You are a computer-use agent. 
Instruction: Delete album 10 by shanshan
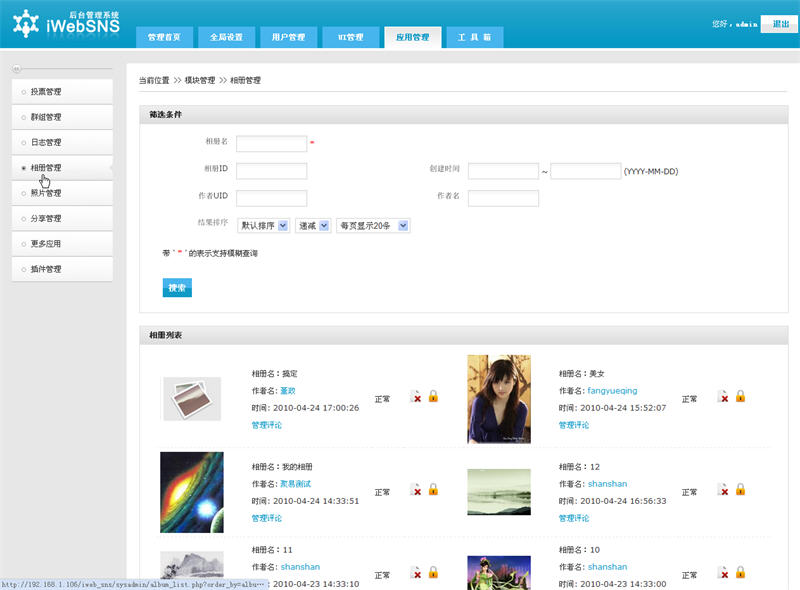click(x=723, y=573)
